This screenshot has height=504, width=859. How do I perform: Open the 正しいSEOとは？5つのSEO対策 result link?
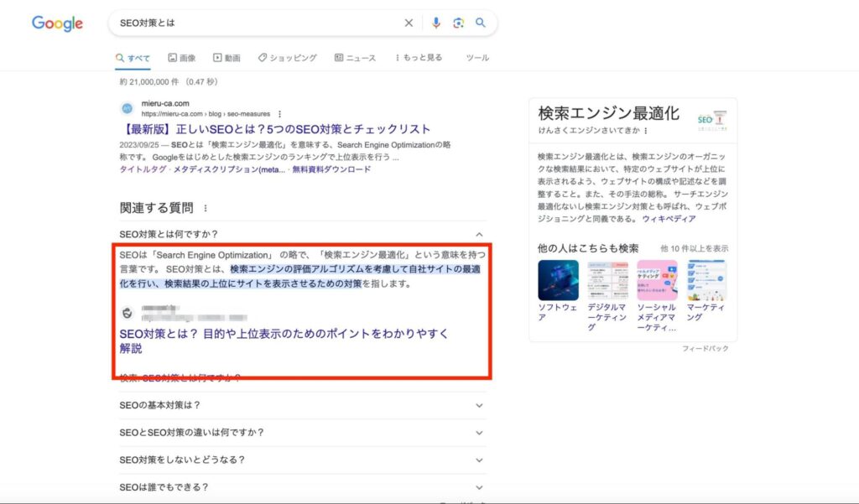(x=284, y=128)
